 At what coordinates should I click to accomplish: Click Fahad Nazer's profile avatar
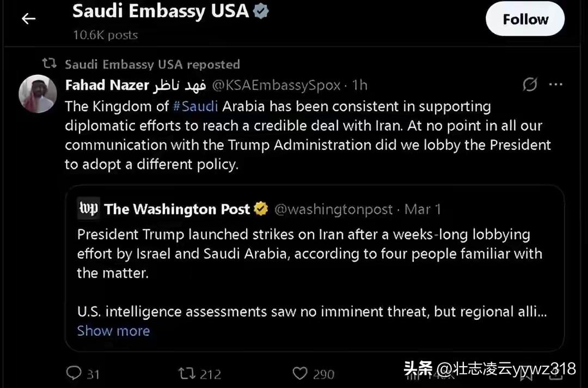click(38, 94)
